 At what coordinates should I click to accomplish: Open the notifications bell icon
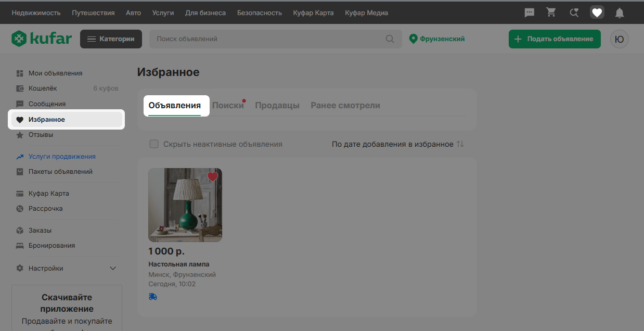pyautogui.click(x=620, y=12)
